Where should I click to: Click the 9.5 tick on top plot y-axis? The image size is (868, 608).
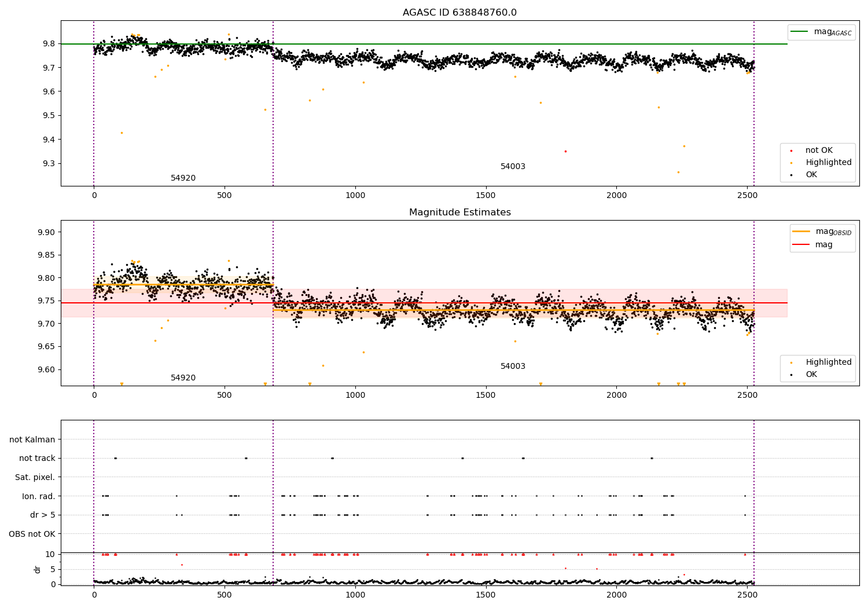49,116
